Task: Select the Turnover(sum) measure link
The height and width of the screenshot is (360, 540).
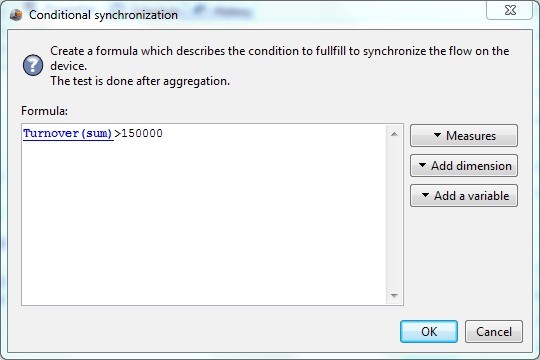Action: (68, 133)
